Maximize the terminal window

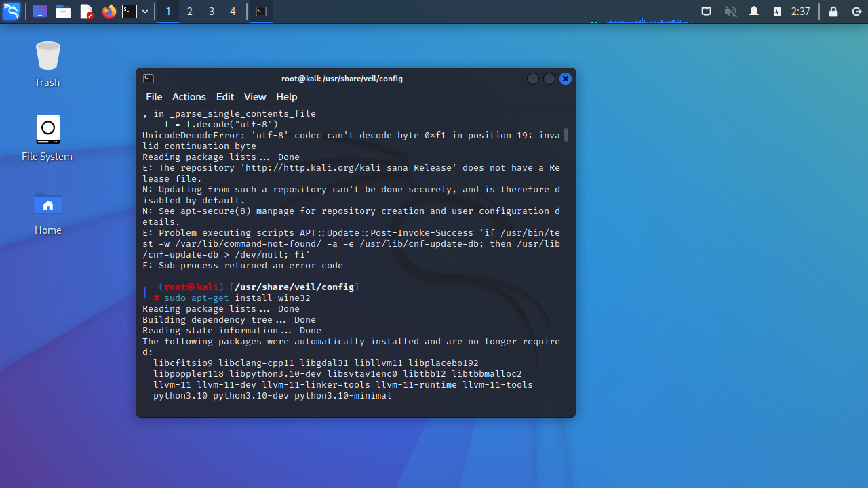[x=549, y=79]
